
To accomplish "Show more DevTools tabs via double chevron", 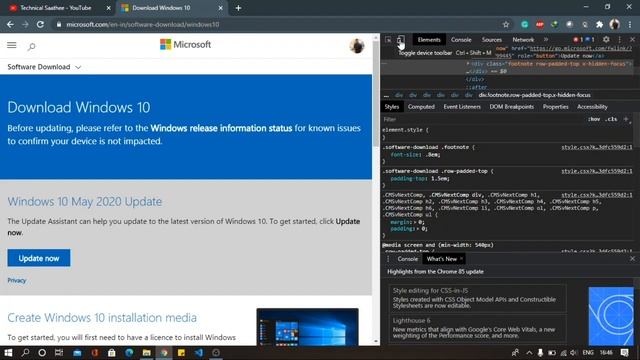I will 546,40.
